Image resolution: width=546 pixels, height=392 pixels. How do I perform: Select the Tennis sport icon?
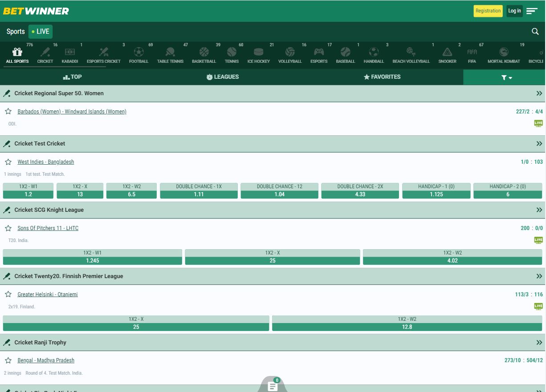coord(232,52)
